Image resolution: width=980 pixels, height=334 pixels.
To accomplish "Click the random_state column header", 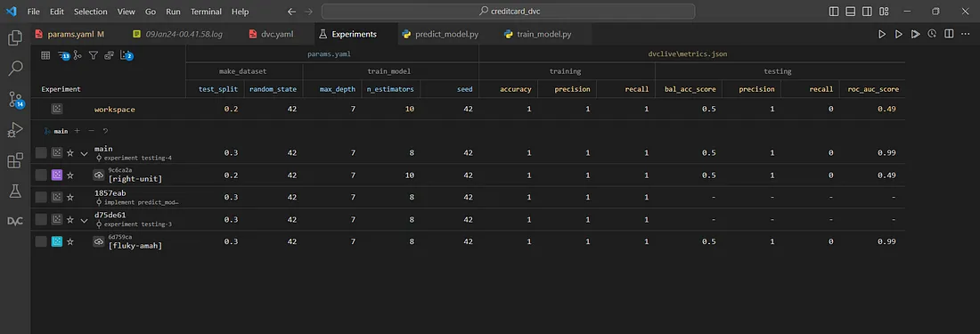I will [273, 89].
